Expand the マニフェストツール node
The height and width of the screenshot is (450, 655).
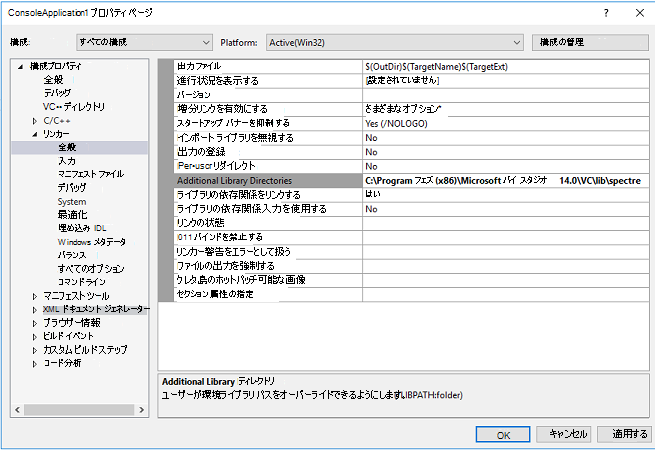pos(35,296)
